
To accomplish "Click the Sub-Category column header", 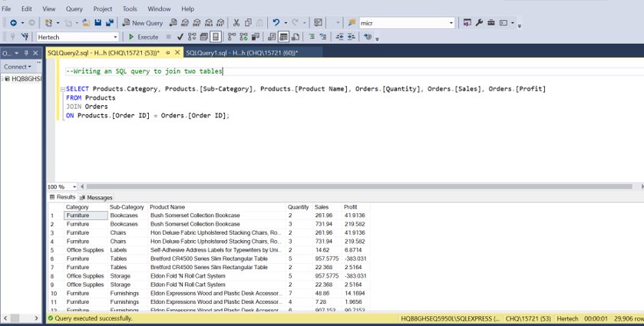I will pyautogui.click(x=127, y=207).
